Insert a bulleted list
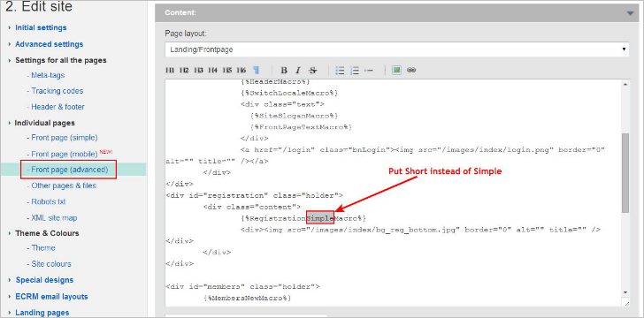Image resolution: width=644 pixels, height=318 pixels. click(340, 70)
